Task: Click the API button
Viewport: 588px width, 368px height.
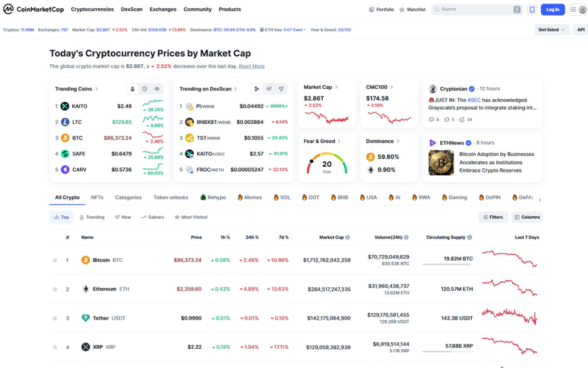Action: point(580,29)
